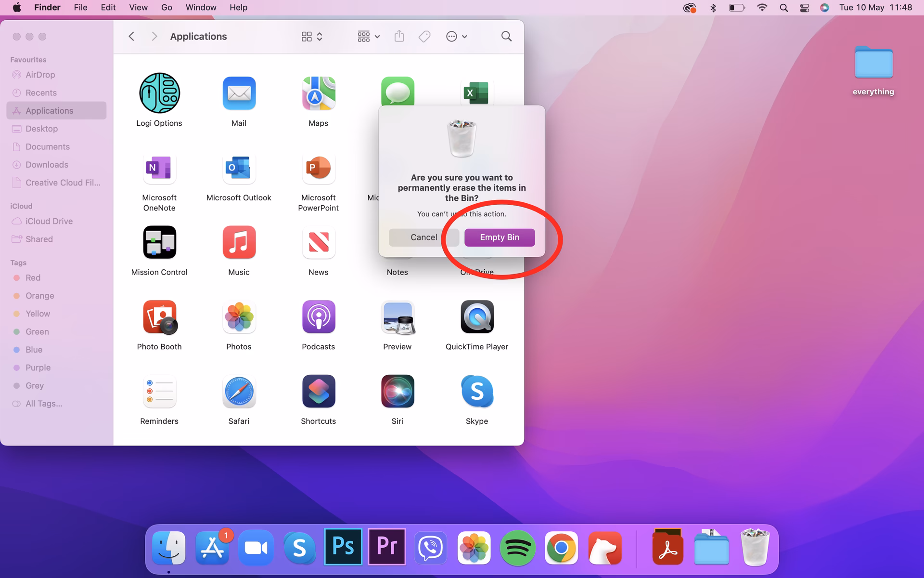Open the Preview app
This screenshot has width=924, height=578.
[x=398, y=317]
